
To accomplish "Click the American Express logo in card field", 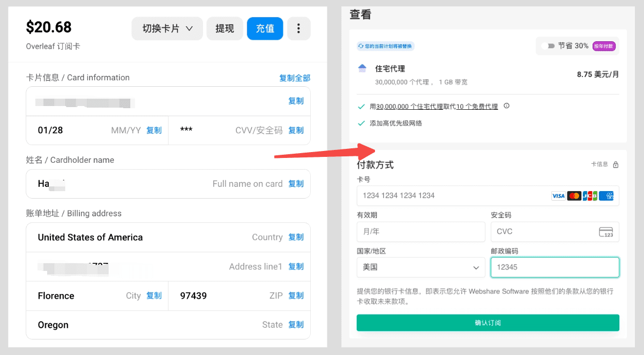I will (x=606, y=196).
